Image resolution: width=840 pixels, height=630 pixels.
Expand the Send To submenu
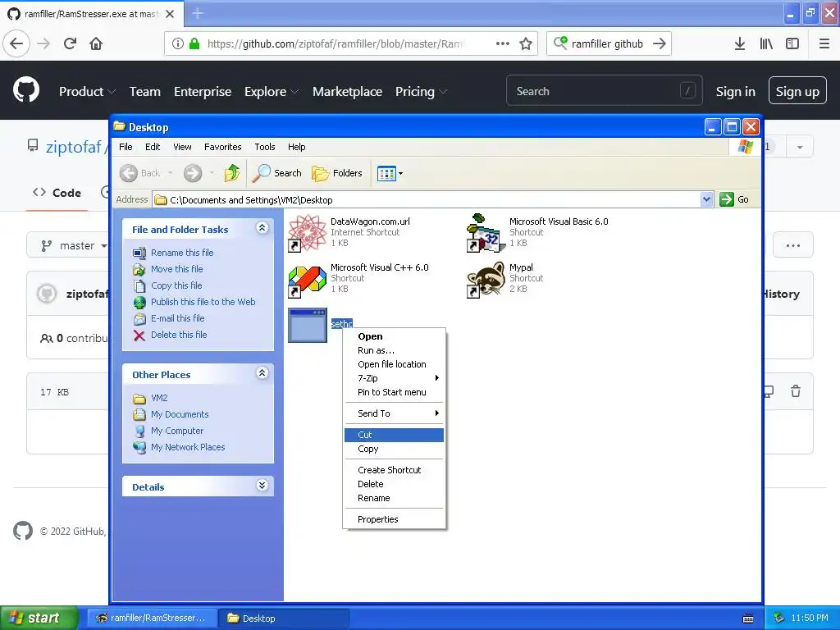click(394, 413)
